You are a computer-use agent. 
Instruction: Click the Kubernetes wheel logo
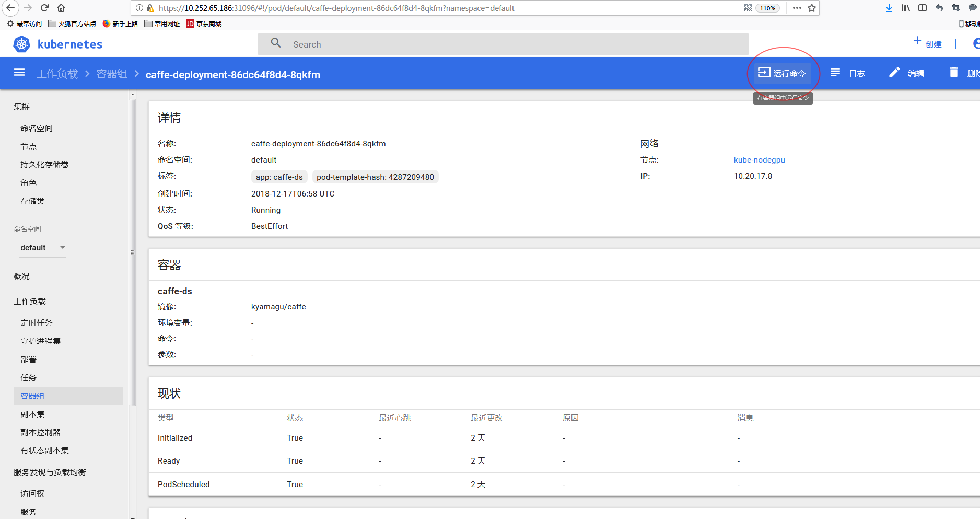coord(21,44)
